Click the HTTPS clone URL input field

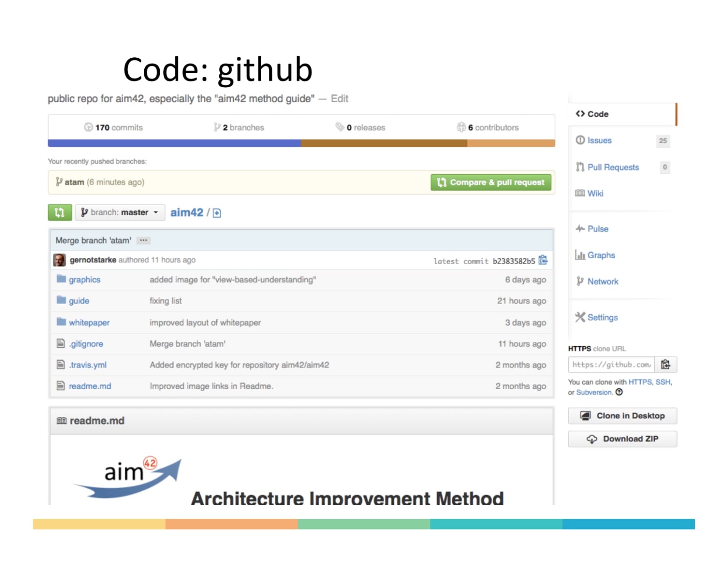[x=612, y=365]
